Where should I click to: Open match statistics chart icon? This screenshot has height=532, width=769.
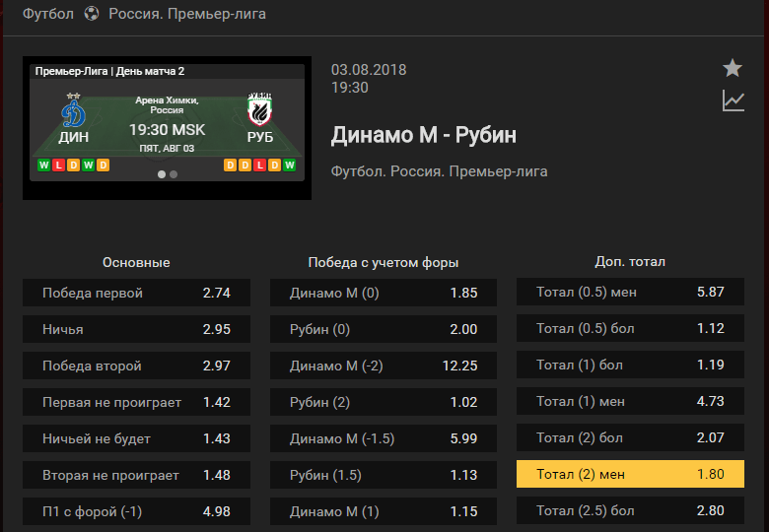point(734,100)
